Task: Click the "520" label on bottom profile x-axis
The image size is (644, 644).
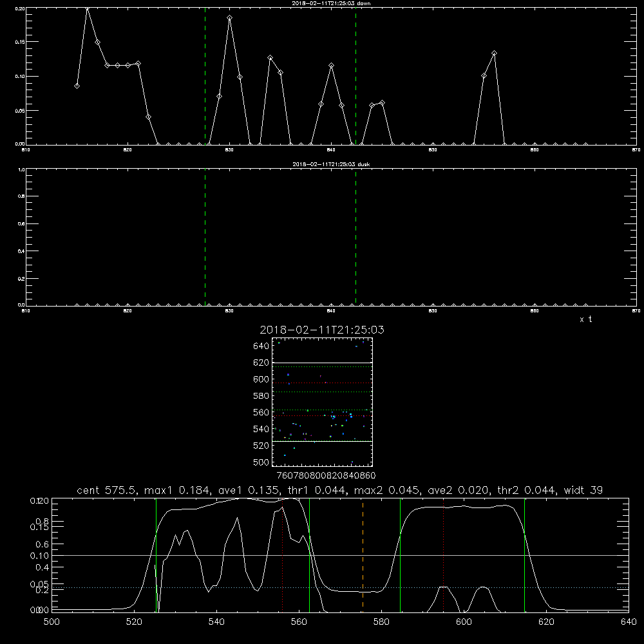Action: (x=134, y=622)
